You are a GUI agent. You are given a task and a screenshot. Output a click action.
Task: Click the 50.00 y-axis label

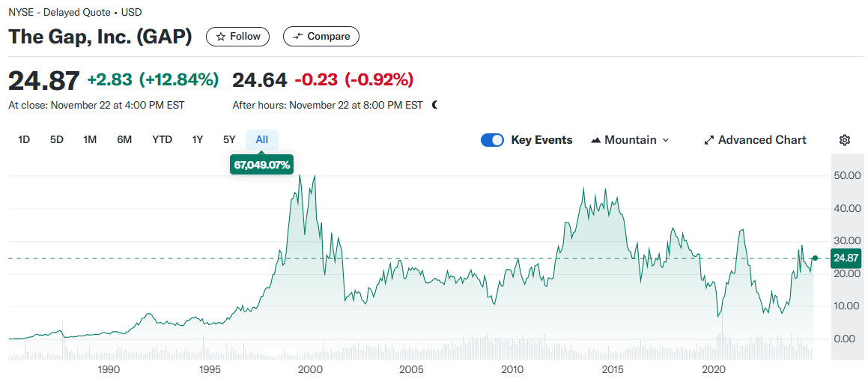click(x=848, y=176)
